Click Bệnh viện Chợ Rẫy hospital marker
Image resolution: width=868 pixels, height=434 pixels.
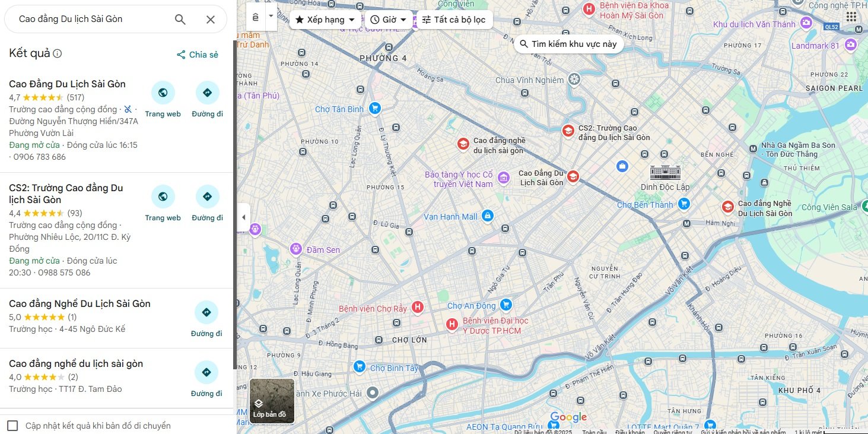pos(418,308)
